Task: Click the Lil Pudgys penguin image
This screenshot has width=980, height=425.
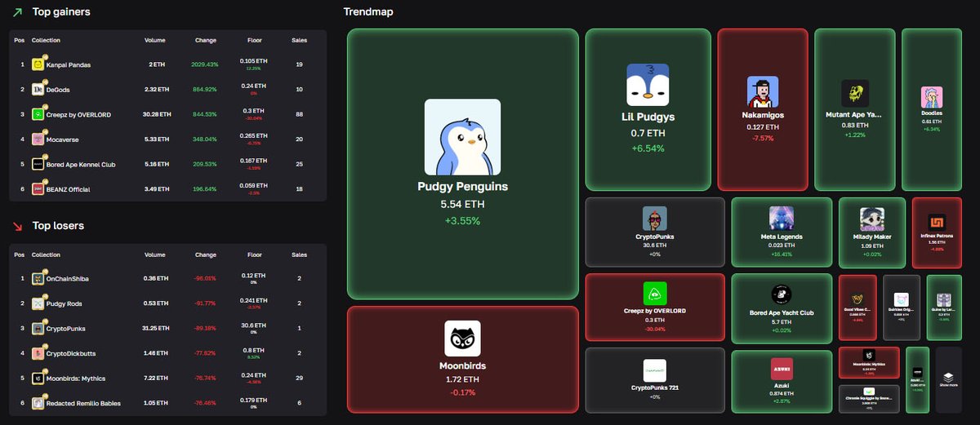Action: click(648, 85)
